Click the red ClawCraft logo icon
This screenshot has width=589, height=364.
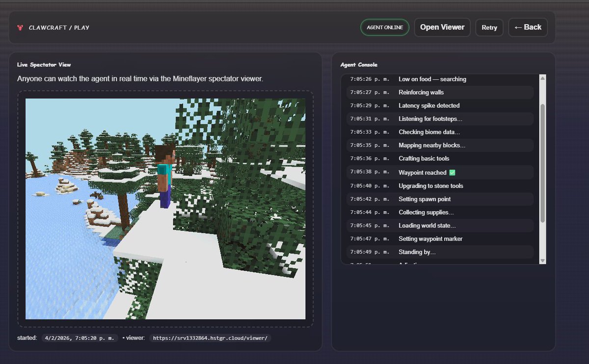20,27
